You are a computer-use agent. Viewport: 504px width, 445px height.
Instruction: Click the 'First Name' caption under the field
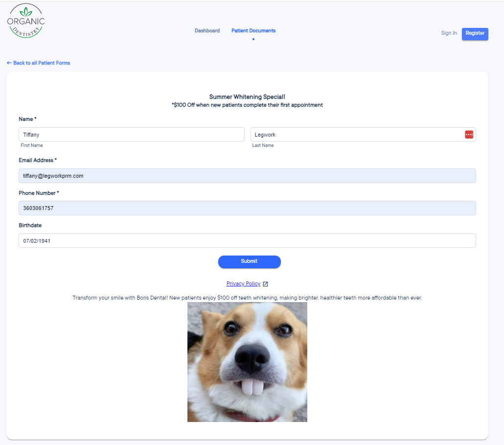pos(31,145)
